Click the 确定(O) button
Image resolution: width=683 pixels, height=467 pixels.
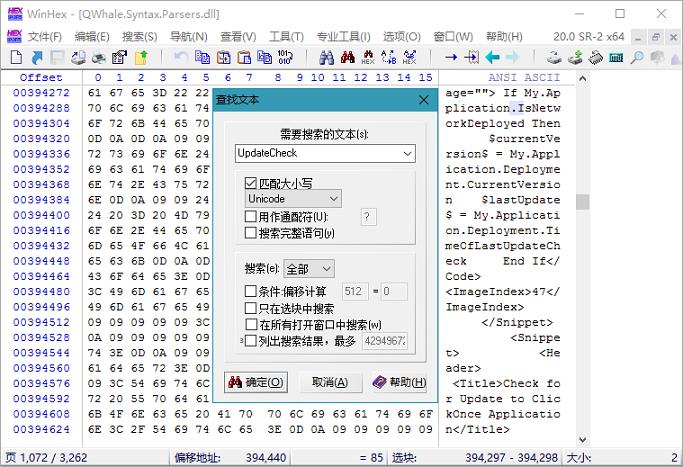(256, 382)
